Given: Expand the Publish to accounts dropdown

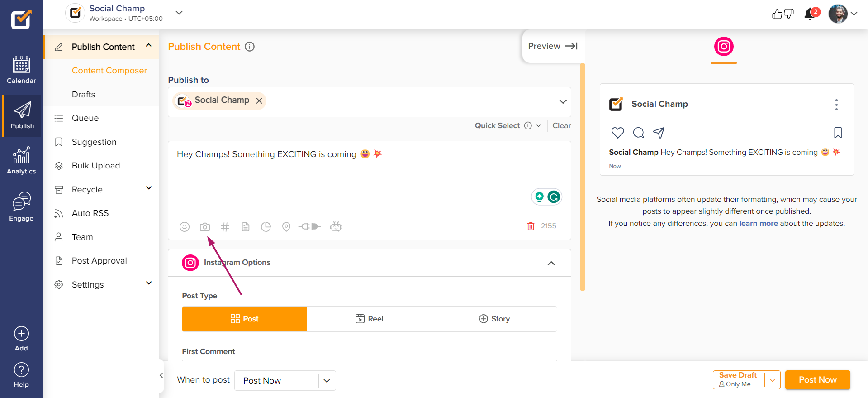Looking at the screenshot, I should tap(563, 101).
